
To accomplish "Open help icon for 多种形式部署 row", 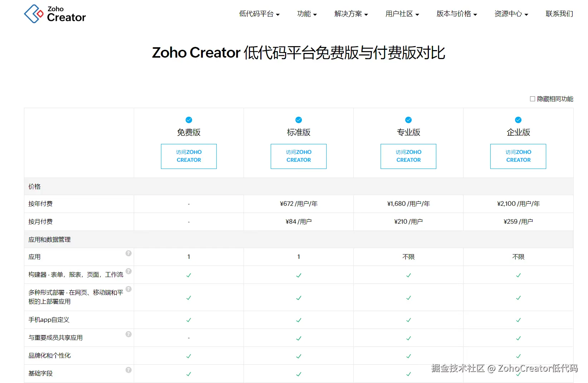I will pyautogui.click(x=128, y=289).
